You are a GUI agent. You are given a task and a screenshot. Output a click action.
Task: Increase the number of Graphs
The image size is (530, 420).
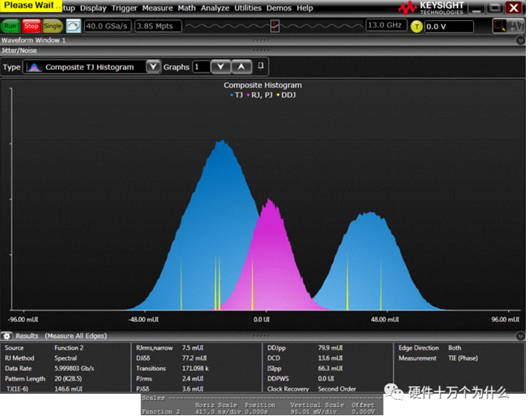pyautogui.click(x=241, y=67)
